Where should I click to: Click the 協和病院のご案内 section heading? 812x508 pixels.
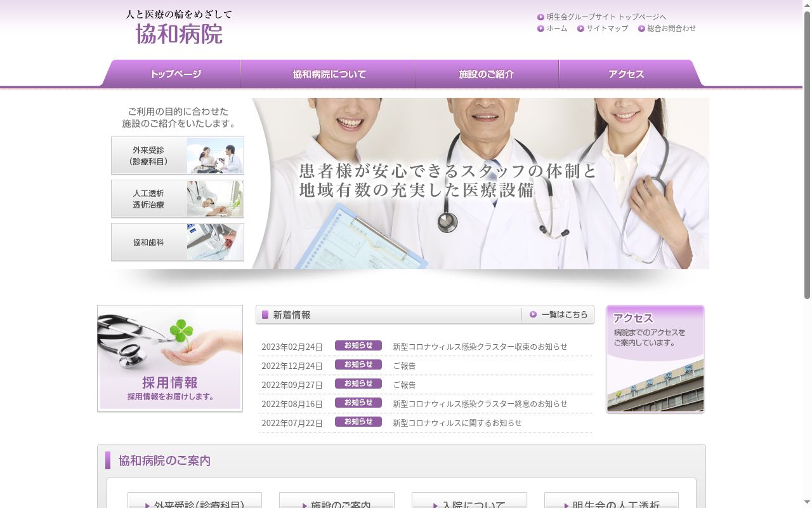[164, 460]
